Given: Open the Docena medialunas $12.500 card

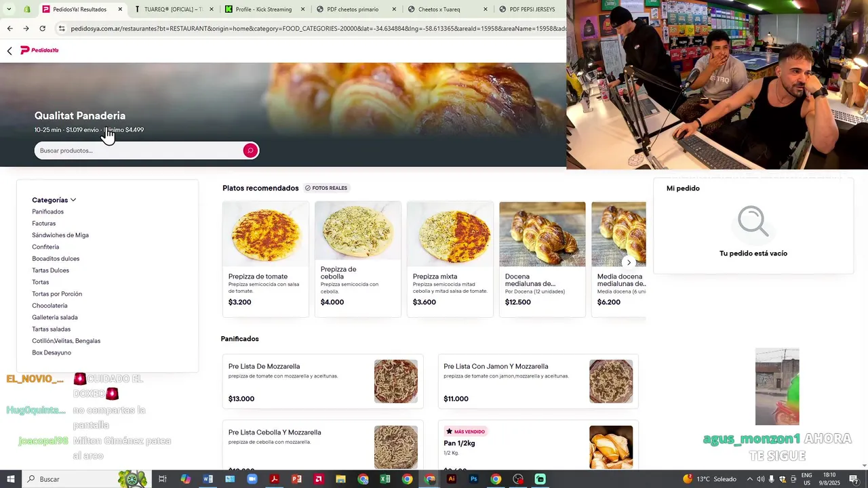Looking at the screenshot, I should click(542, 259).
